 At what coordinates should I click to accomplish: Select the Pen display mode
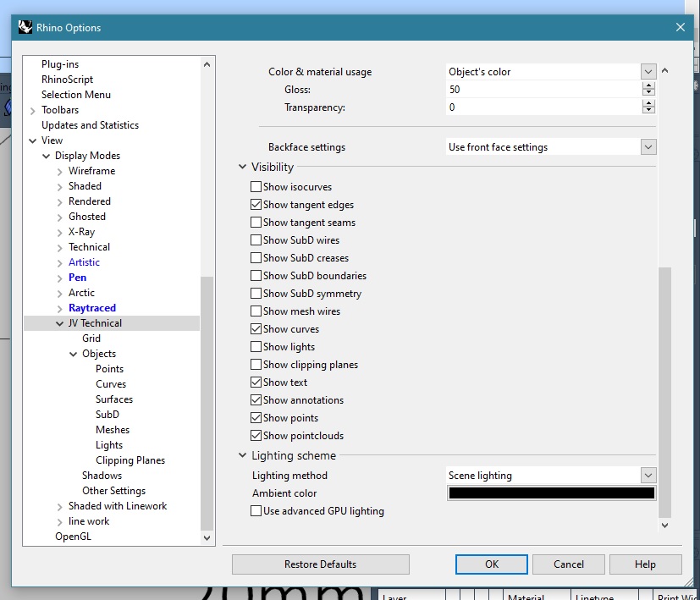point(77,278)
